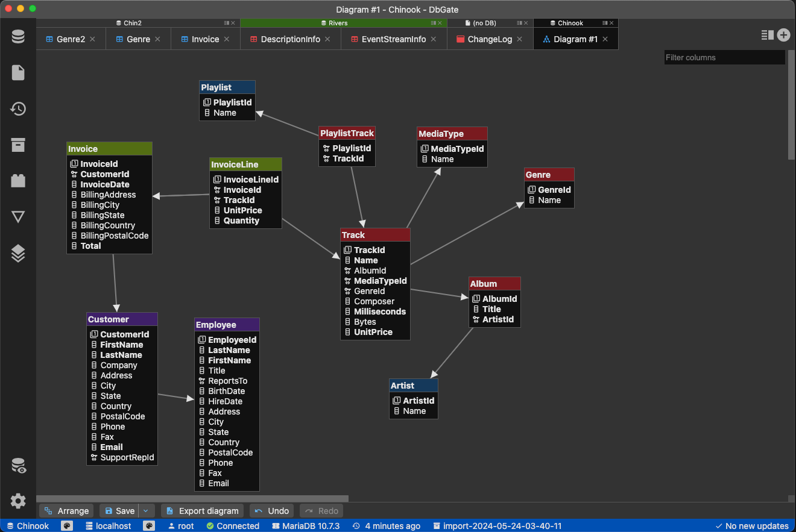Open the database-with-eye sidebar icon
This screenshot has width=796, height=532.
(18, 466)
